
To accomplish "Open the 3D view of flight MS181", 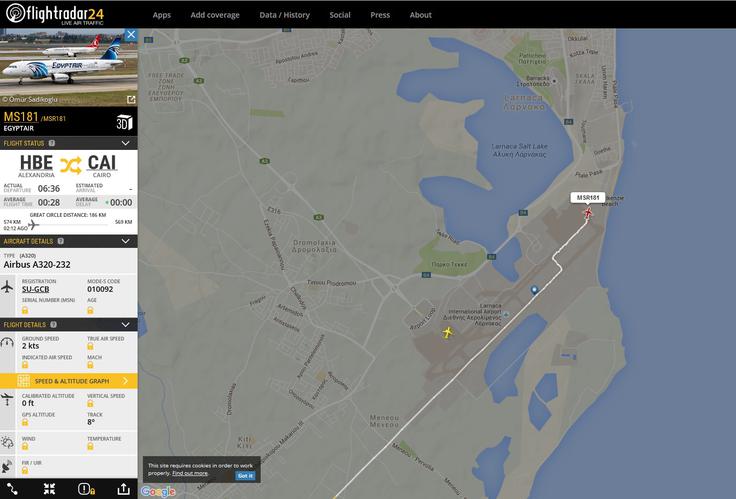I will [x=124, y=123].
